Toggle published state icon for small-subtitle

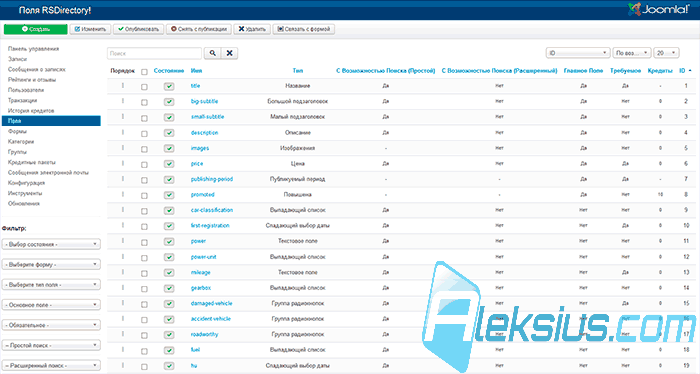pyautogui.click(x=169, y=117)
